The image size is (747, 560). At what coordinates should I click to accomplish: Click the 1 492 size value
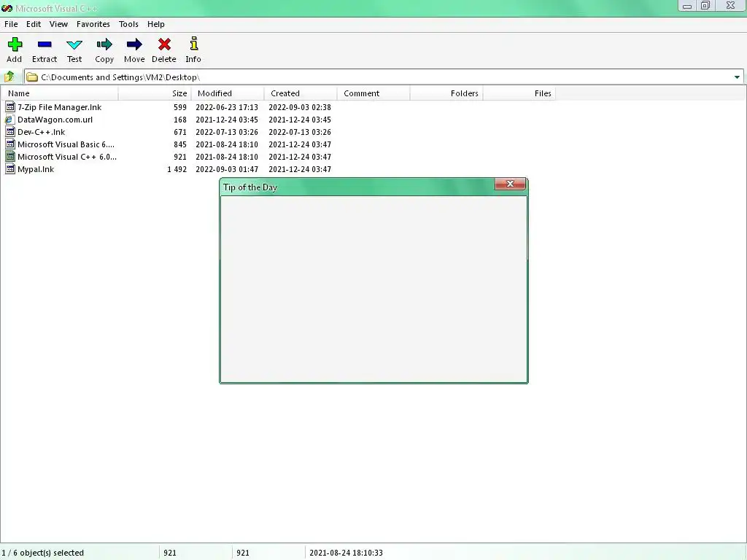177,169
